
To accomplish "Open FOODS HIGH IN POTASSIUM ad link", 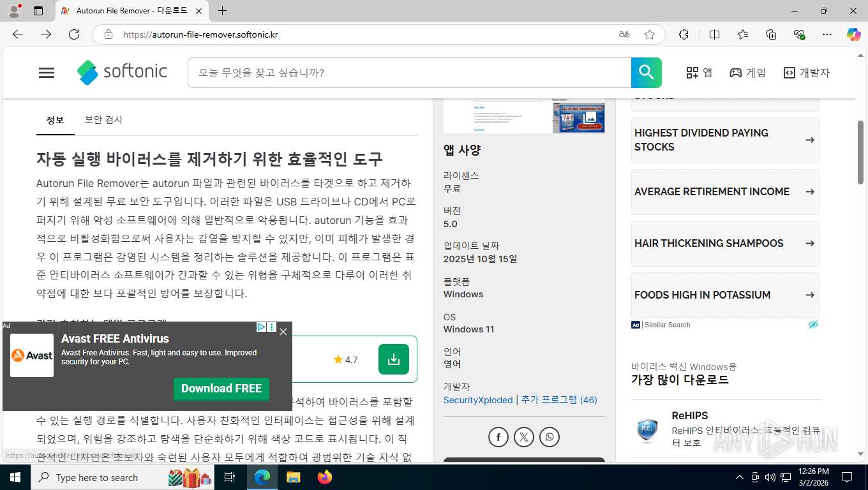I will tap(725, 295).
